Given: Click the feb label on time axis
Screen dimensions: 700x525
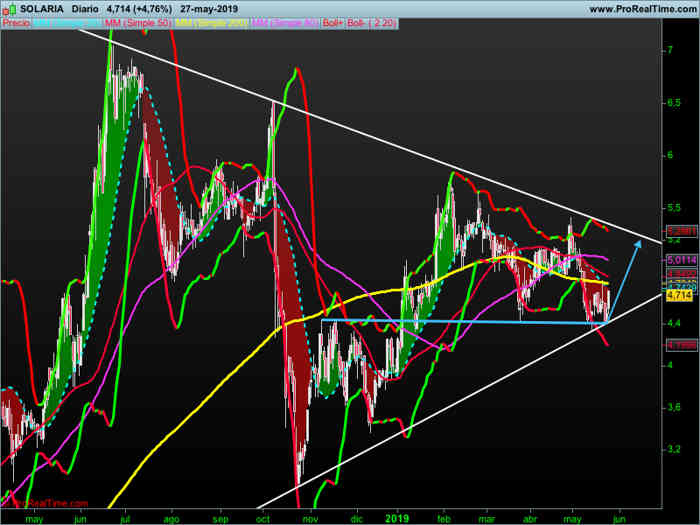Looking at the screenshot, I should tap(444, 519).
